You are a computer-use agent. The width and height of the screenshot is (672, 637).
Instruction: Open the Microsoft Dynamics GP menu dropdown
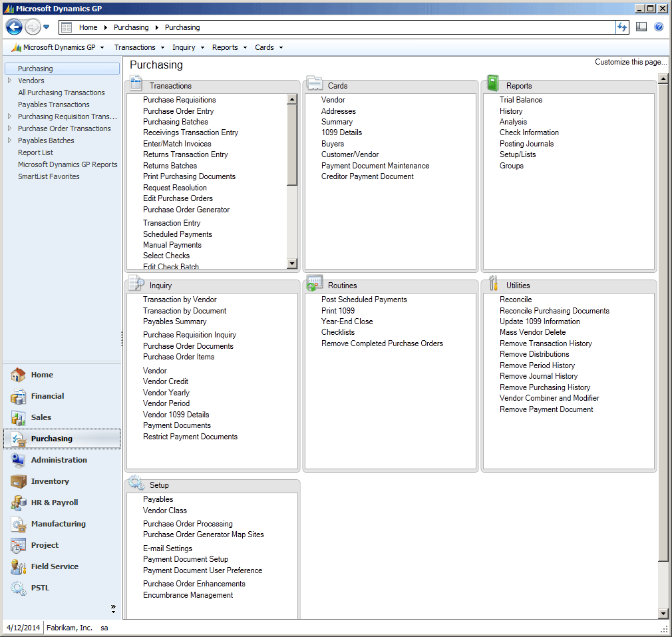pos(58,47)
